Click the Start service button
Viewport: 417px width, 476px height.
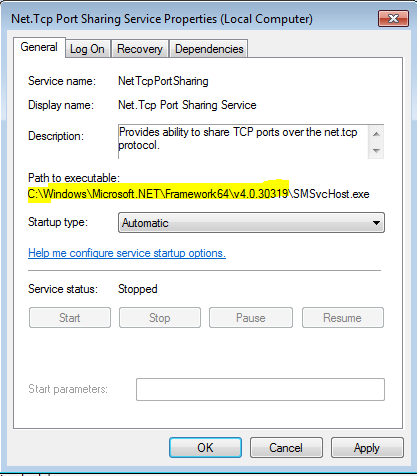click(70, 318)
